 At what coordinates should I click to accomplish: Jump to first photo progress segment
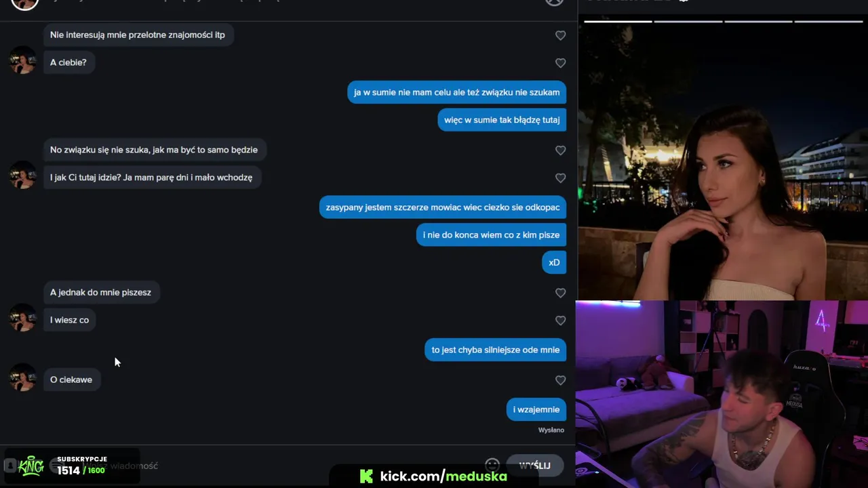click(618, 22)
